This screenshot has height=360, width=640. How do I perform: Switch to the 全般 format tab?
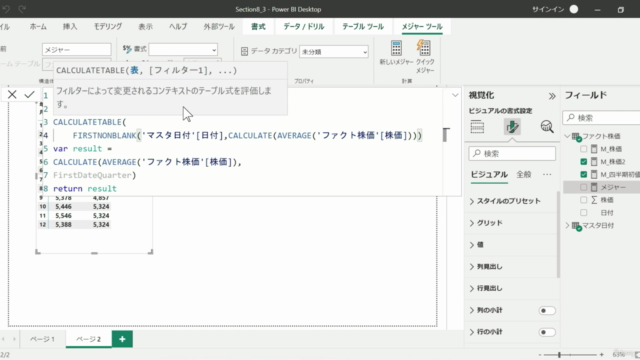tap(524, 175)
